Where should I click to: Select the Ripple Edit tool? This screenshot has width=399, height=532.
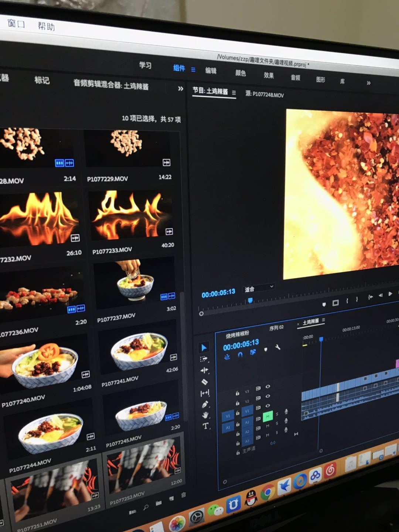204,370
